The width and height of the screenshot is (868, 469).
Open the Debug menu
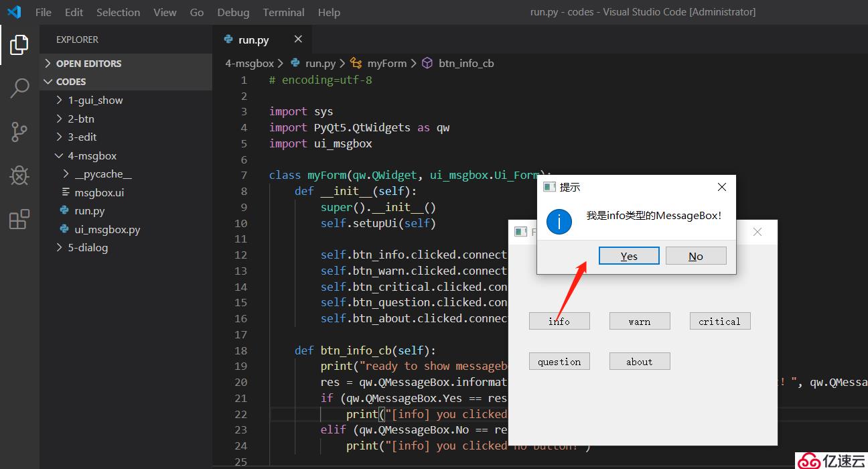tap(233, 12)
